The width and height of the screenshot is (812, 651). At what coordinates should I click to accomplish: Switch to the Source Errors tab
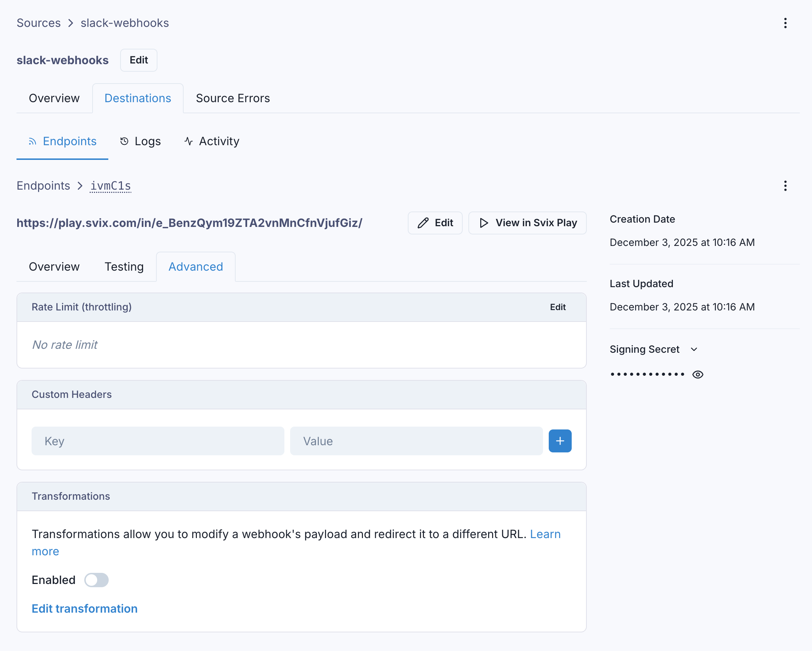[x=232, y=98]
